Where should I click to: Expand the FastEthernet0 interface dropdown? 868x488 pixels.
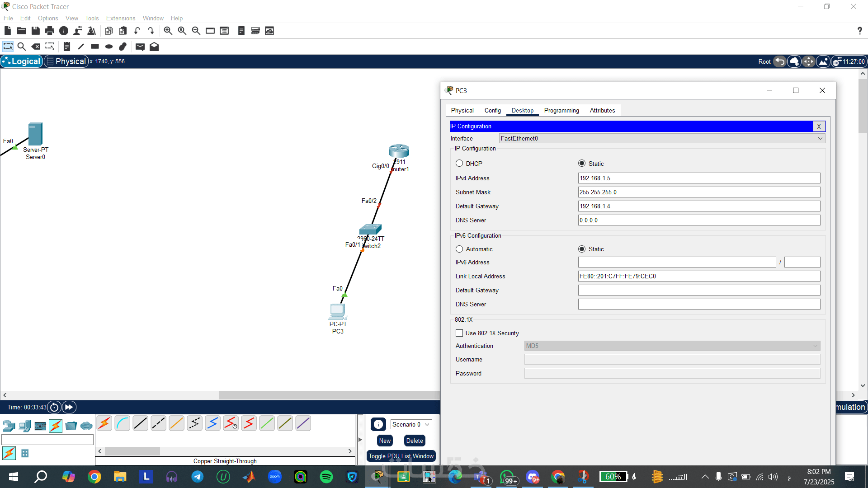coord(661,138)
